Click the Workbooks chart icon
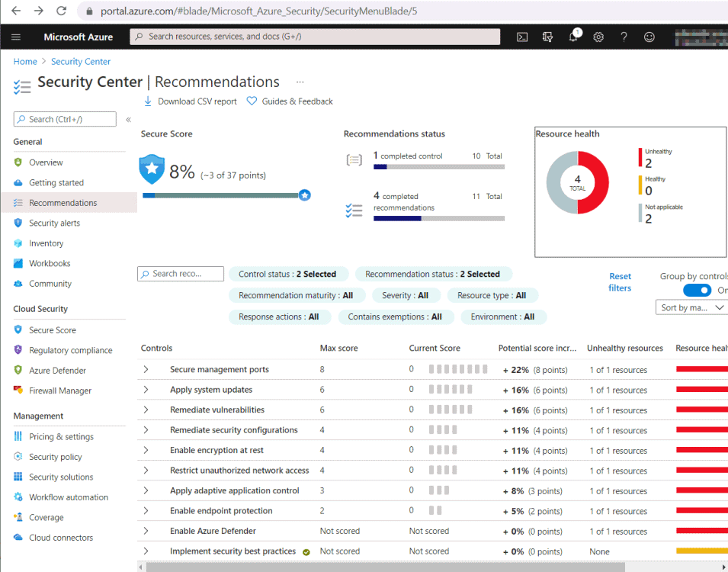The image size is (728, 572). coord(18,263)
